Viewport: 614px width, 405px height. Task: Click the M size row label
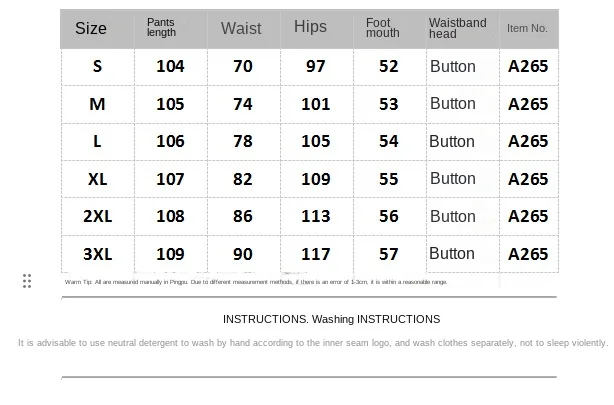97,104
